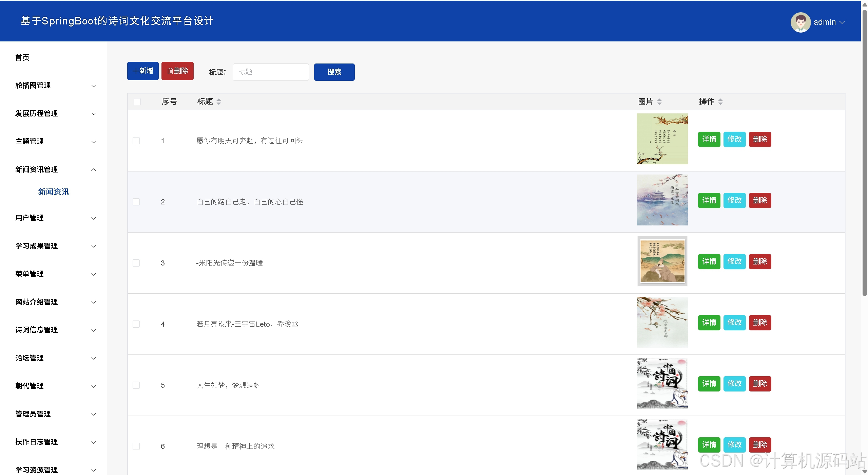868x475 pixels.
Task: Expand the 菜单管理 menu chevron
Action: pos(94,274)
